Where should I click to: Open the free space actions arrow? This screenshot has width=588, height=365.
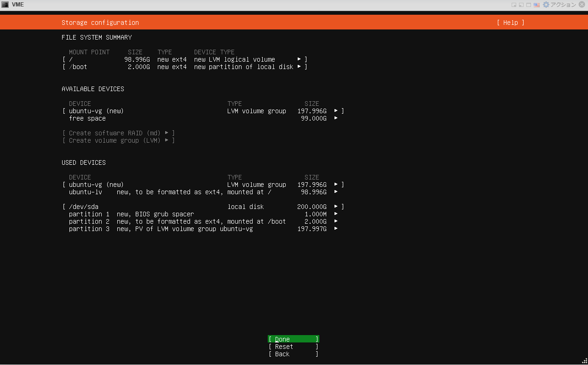click(336, 118)
